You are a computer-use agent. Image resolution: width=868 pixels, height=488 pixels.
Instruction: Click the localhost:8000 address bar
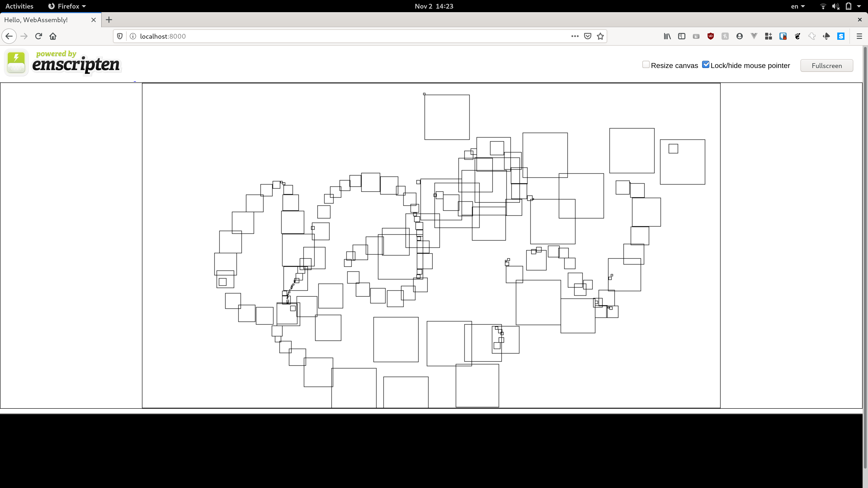coord(337,36)
